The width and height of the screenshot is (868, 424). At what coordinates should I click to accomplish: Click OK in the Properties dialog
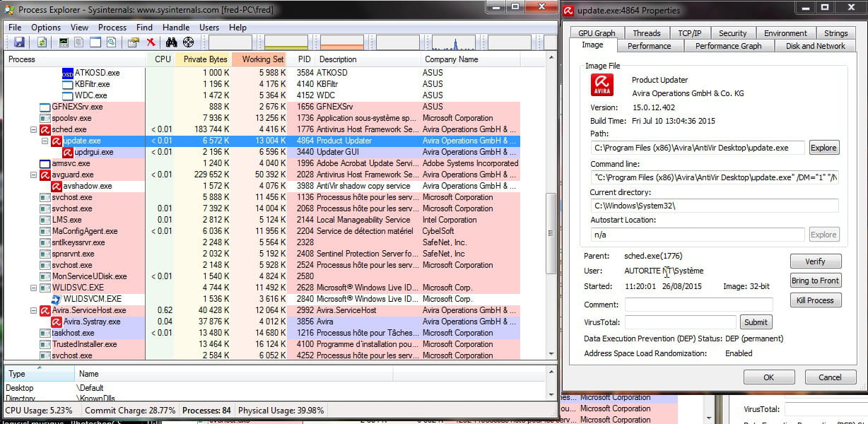769,377
